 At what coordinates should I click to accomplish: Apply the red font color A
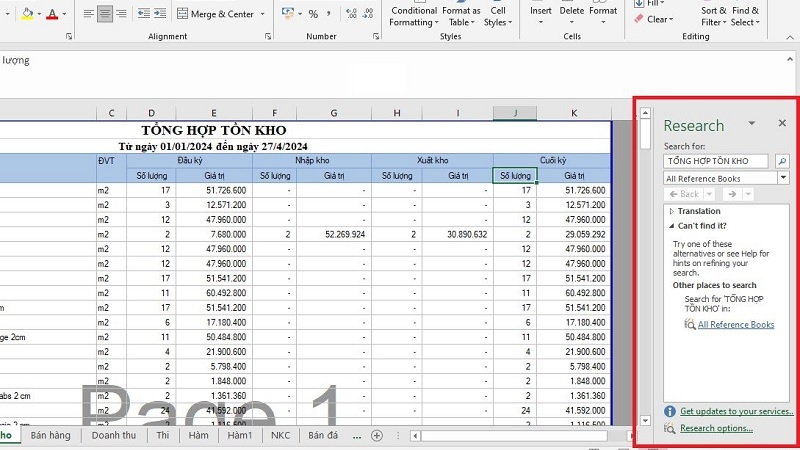[x=52, y=14]
